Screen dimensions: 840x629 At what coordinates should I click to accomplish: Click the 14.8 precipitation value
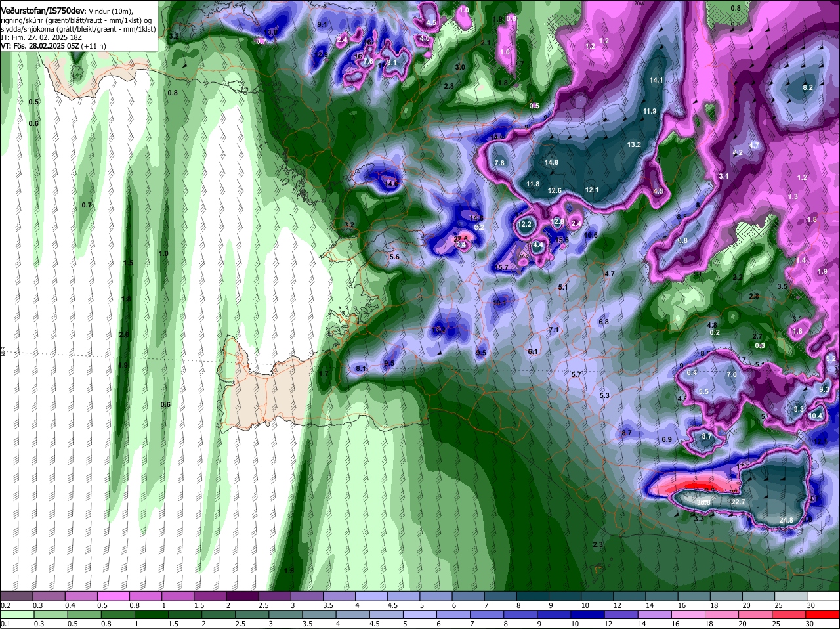coord(551,162)
